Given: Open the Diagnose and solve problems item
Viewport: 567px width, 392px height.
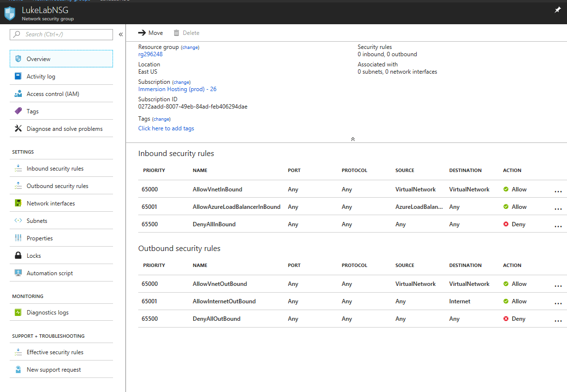Looking at the screenshot, I should tap(61, 128).
